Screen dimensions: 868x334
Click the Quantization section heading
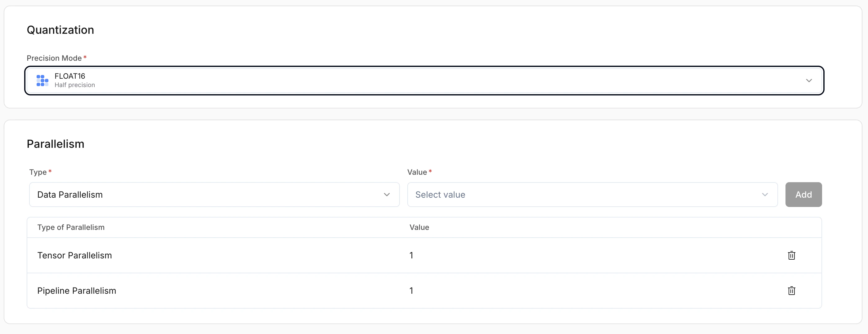tap(60, 30)
